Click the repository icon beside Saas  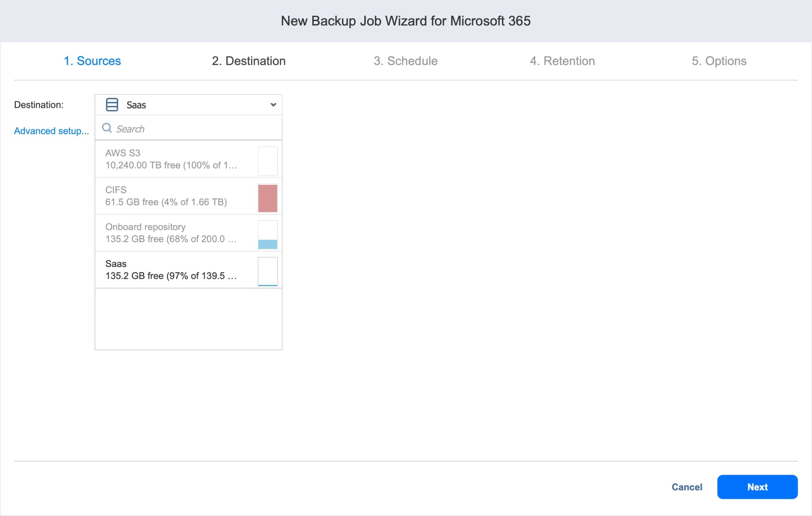pos(112,105)
